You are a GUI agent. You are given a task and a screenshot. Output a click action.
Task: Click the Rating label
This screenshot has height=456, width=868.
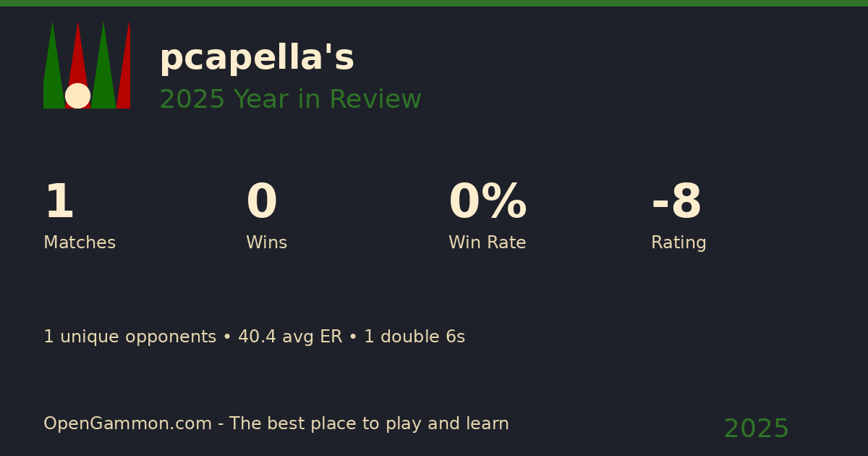[x=678, y=243]
